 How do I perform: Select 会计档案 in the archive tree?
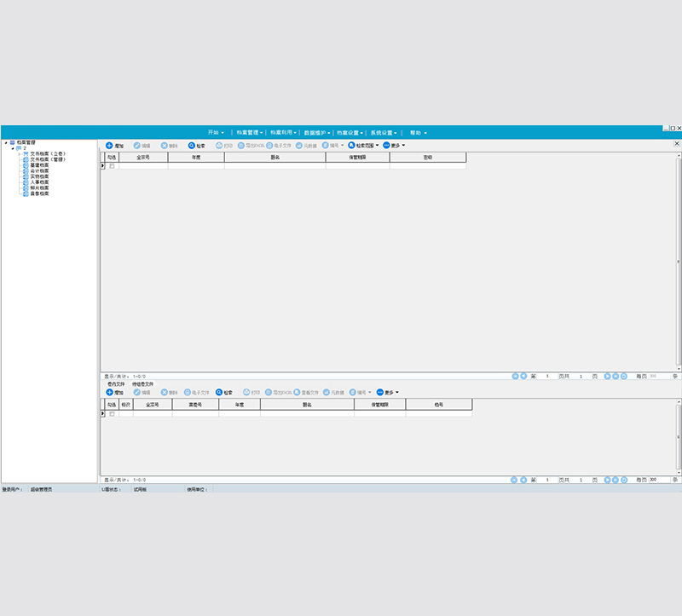(39, 170)
